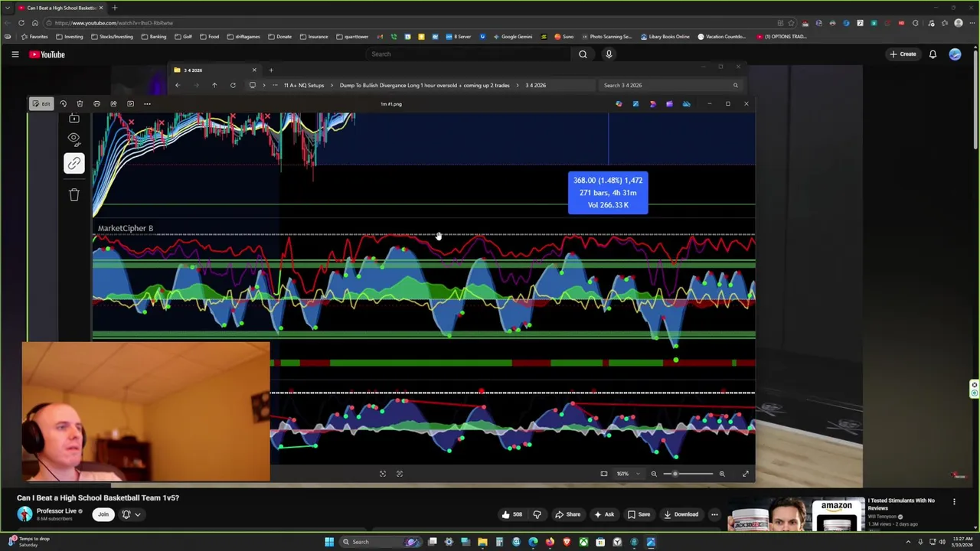Open the 'Stocks/Investing' bookmarks folder
Image resolution: width=980 pixels, height=551 pixels.
[x=113, y=37]
